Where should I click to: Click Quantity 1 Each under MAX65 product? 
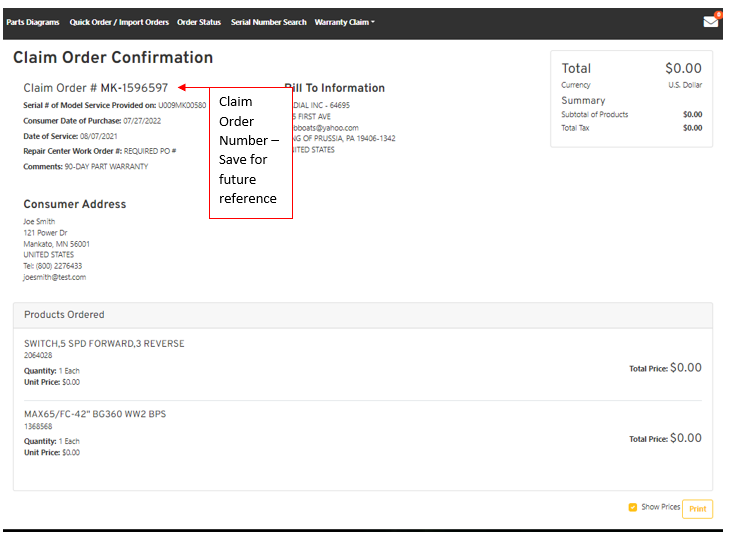52,441
